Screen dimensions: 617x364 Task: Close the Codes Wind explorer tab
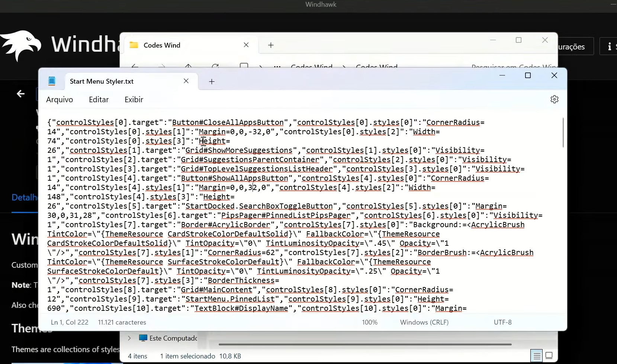[246, 45]
